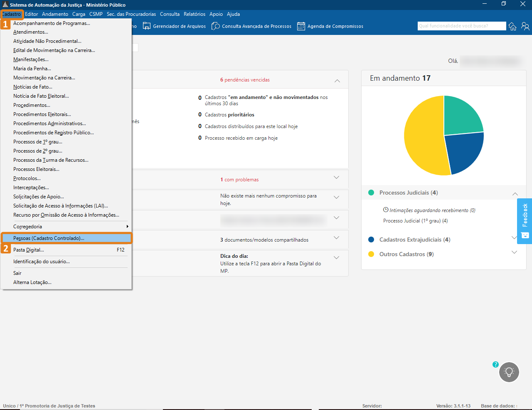
Task: Click the clock icon beside Intimações aguardando recebimento
Action: coord(386,210)
